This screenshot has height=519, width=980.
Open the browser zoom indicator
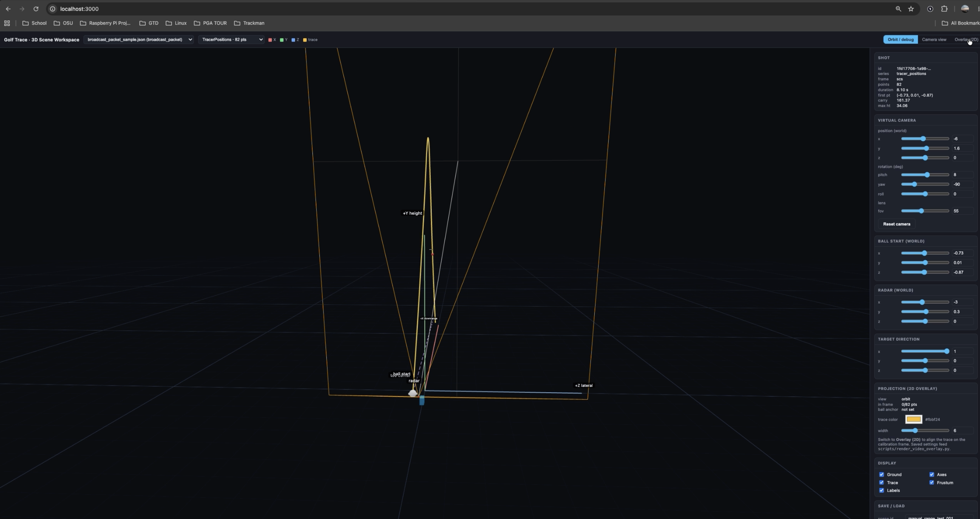pyautogui.click(x=898, y=9)
